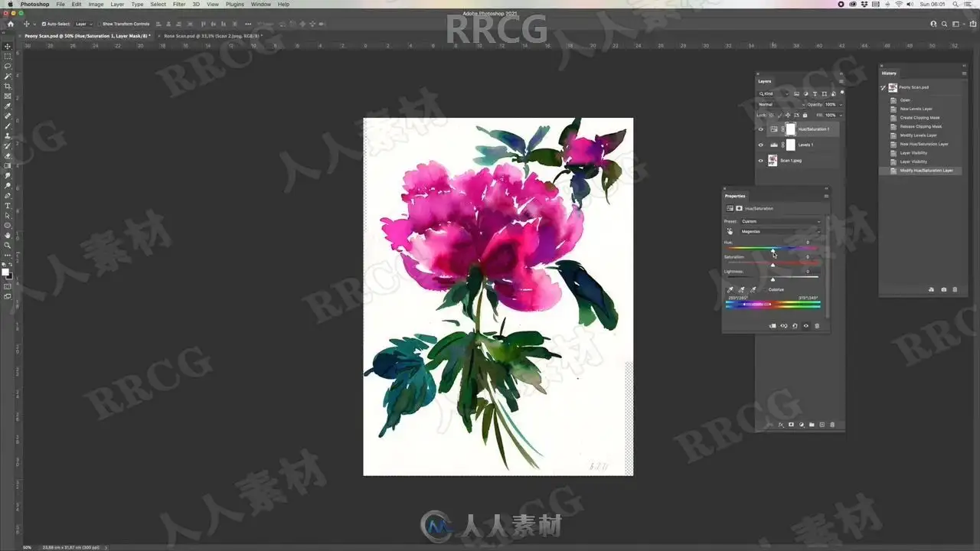Switch to the Peony Scan.psd tab
The width and height of the screenshot is (980, 551).
tap(87, 36)
